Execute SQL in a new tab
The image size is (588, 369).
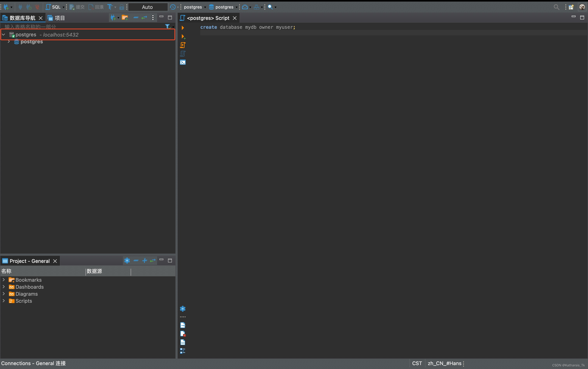tap(183, 37)
